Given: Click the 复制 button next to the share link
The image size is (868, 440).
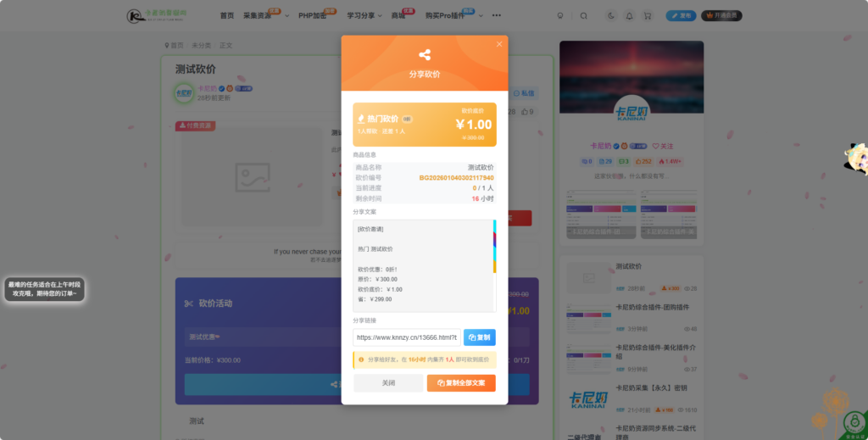Looking at the screenshot, I should (480, 337).
